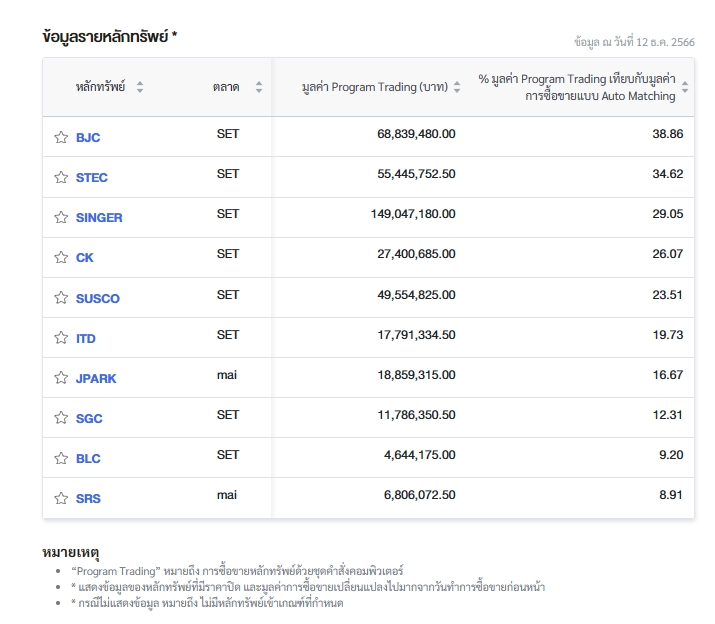Star the BJC stock as favorite

pos(61,137)
